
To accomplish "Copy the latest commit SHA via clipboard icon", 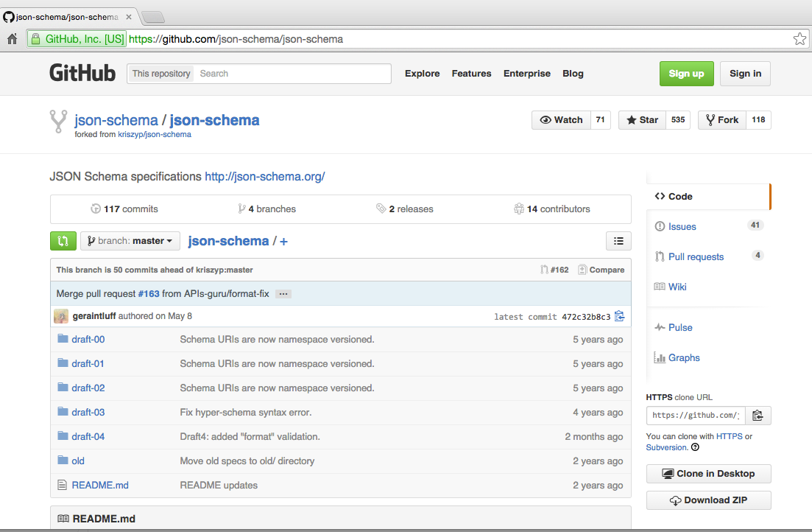I will 619,316.
